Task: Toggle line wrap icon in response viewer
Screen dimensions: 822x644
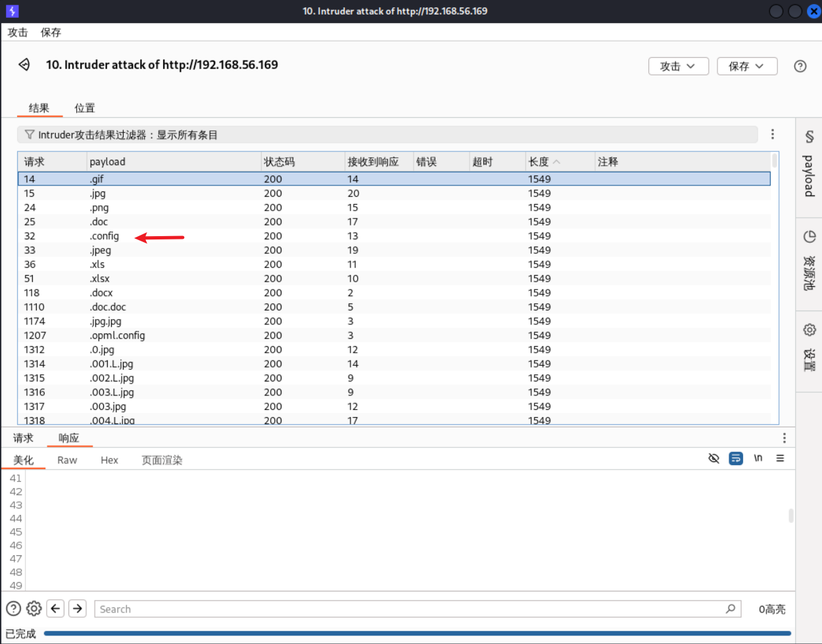Action: point(736,458)
